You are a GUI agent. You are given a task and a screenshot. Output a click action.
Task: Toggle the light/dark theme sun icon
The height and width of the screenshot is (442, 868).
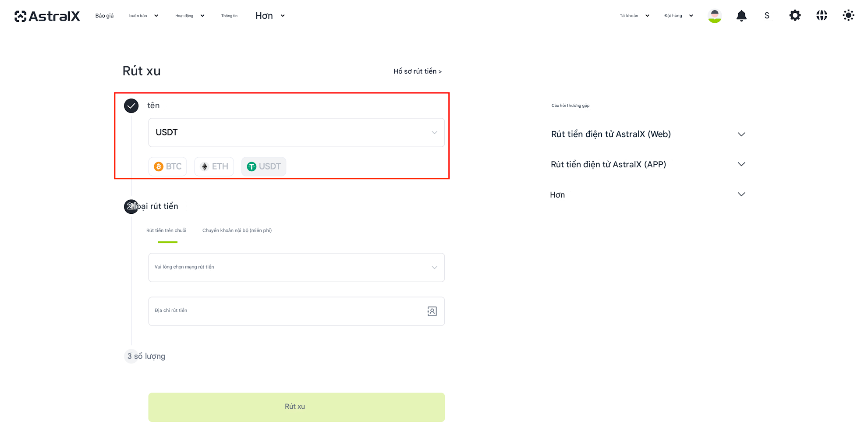coord(848,16)
